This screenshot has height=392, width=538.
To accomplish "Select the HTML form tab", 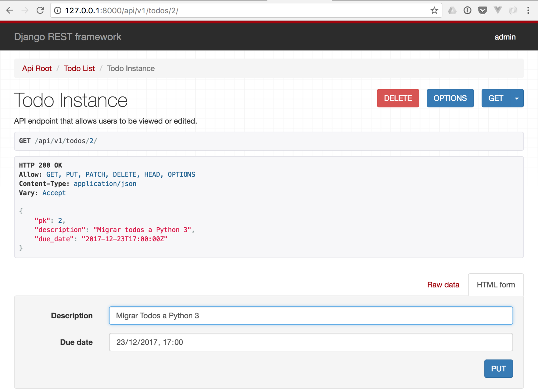I will 496,285.
